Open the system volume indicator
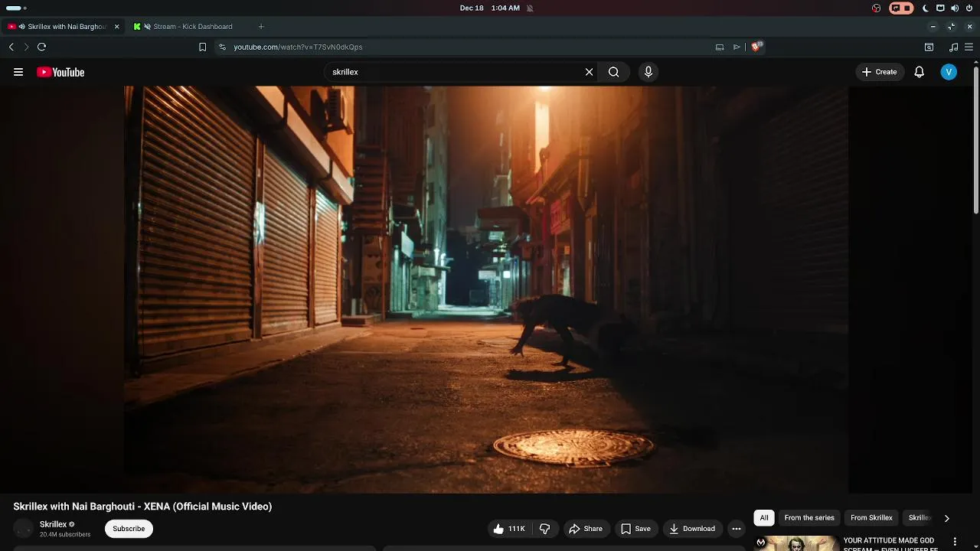The width and height of the screenshot is (980, 551). click(x=955, y=8)
